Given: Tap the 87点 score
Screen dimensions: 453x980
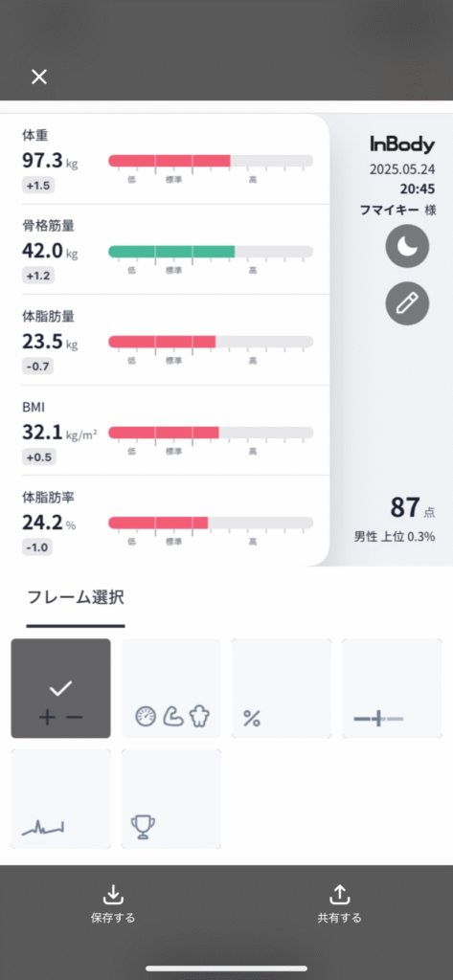Looking at the screenshot, I should click(x=413, y=507).
